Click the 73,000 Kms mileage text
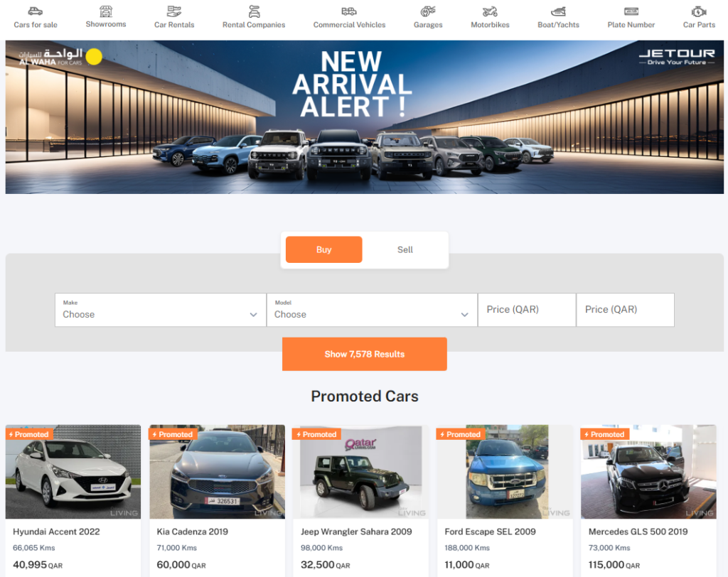Viewport: 728px width, 577px height. 609,548
